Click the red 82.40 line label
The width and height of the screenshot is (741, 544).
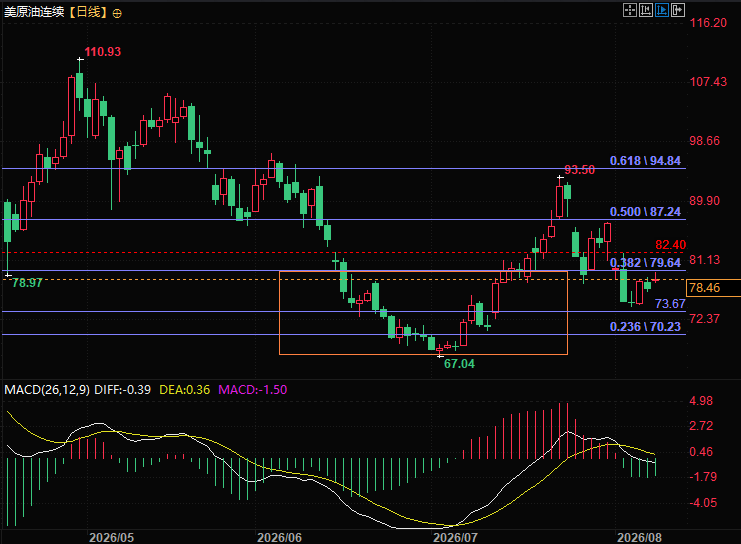click(671, 245)
